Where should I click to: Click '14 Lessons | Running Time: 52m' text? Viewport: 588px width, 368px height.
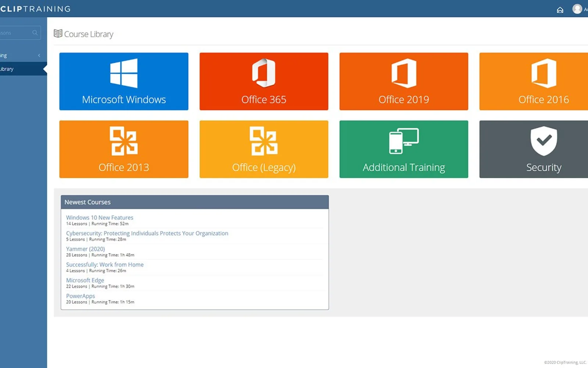click(x=97, y=224)
